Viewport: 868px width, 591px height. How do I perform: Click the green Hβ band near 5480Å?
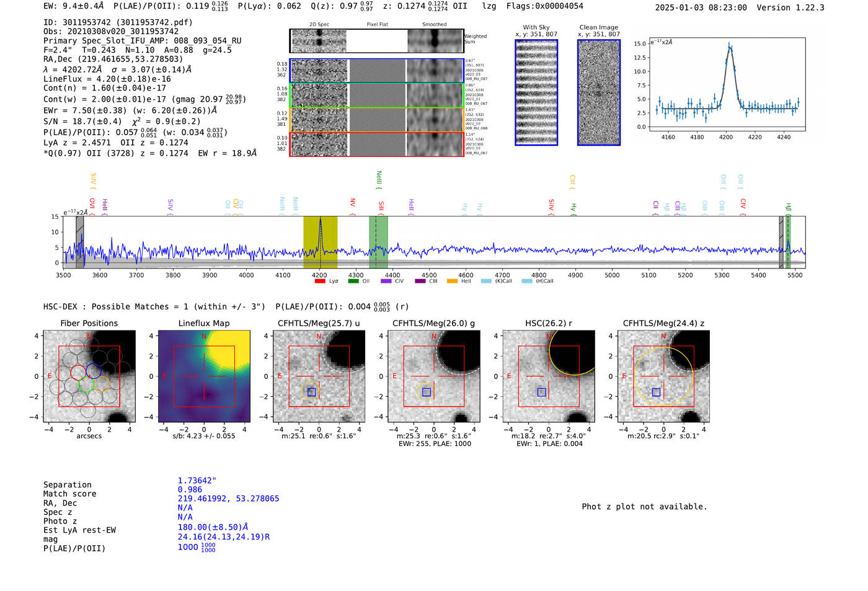click(788, 242)
